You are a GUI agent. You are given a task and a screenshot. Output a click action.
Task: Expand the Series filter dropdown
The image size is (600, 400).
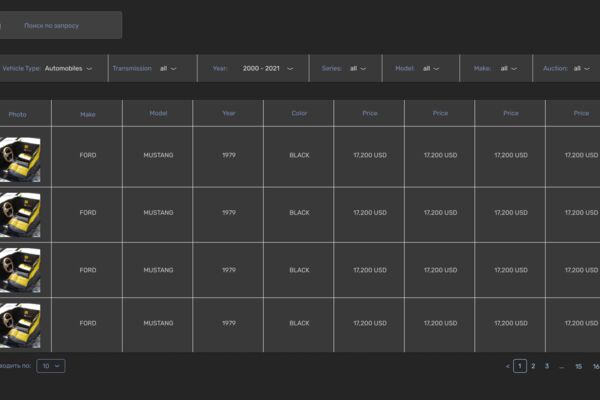tap(346, 69)
